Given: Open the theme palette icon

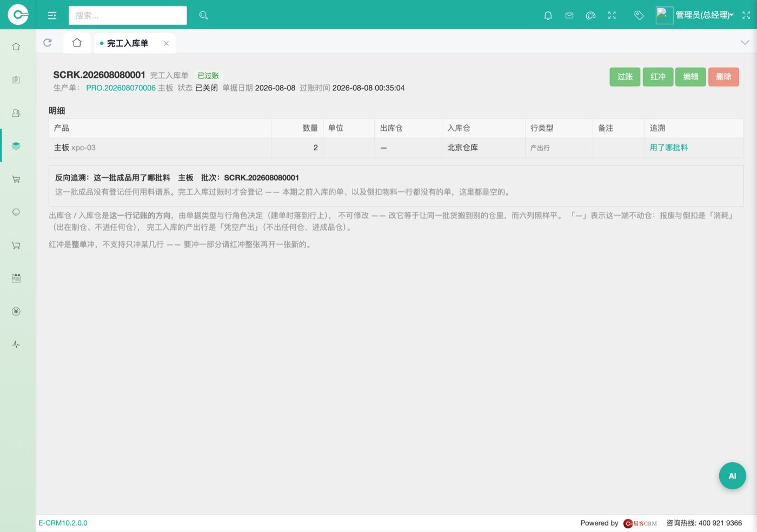Looking at the screenshot, I should click(x=590, y=16).
